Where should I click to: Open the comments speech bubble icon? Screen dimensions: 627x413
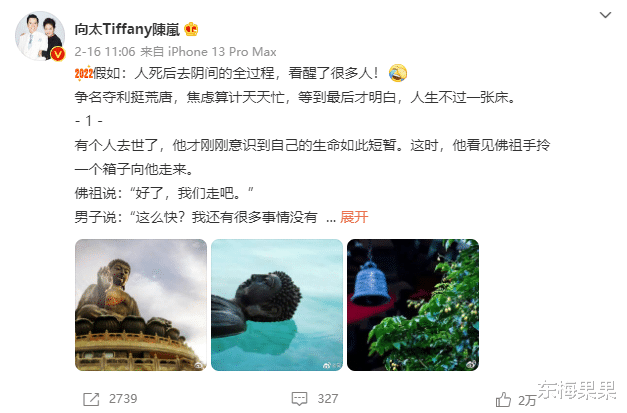click(300, 399)
